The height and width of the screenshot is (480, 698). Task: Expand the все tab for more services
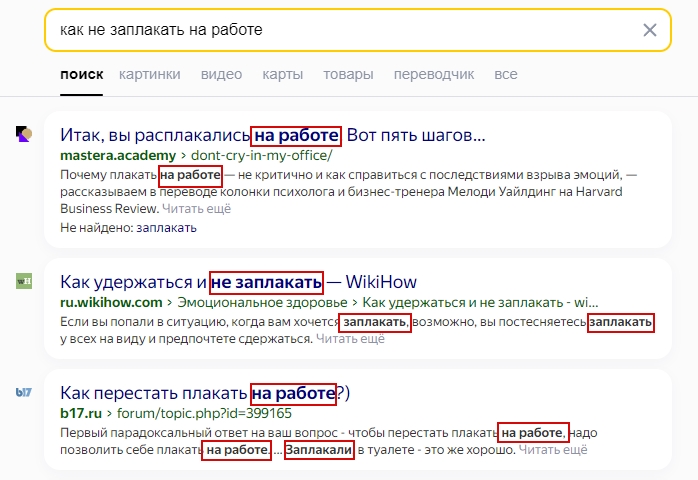click(506, 74)
